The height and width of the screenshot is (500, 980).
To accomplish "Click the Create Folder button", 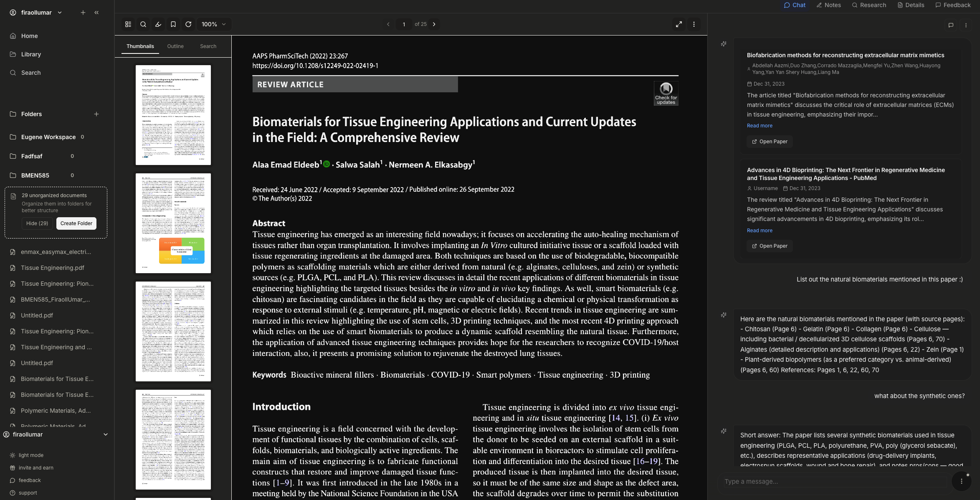I will [76, 223].
